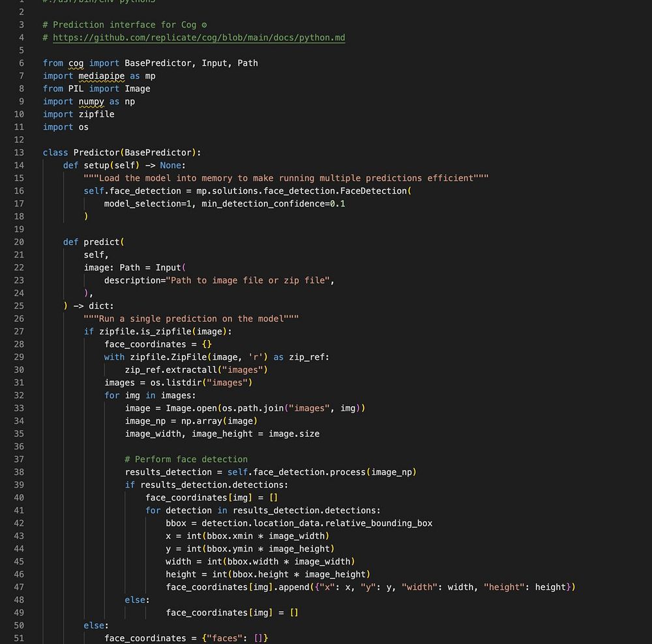The image size is (652, 644).
Task: Click the 'face_coordinates[img].append(' line
Action: coord(370,587)
